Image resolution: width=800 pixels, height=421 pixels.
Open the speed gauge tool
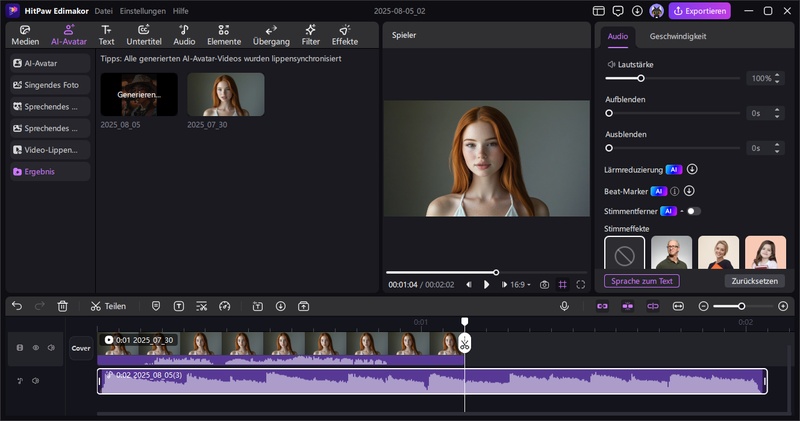click(x=224, y=306)
